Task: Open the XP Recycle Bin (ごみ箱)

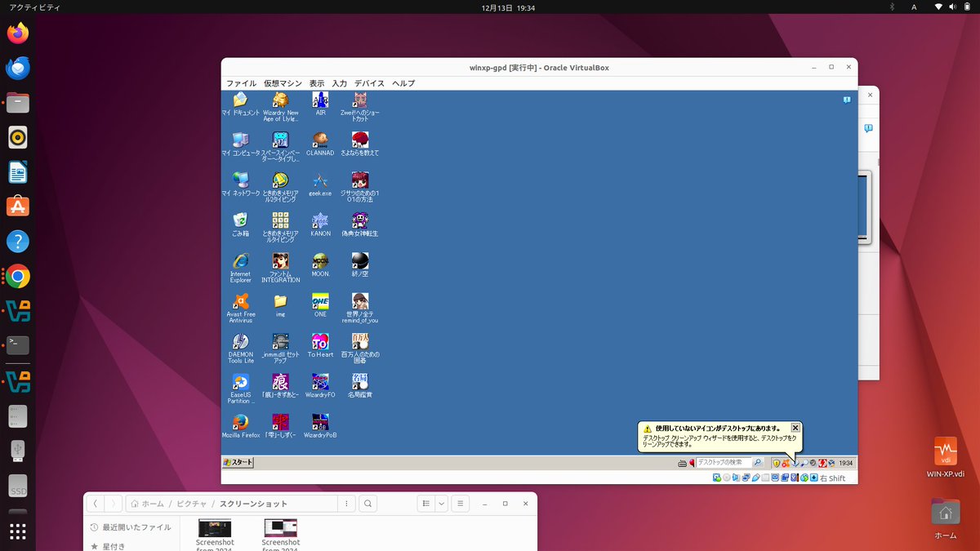Action: (240, 224)
